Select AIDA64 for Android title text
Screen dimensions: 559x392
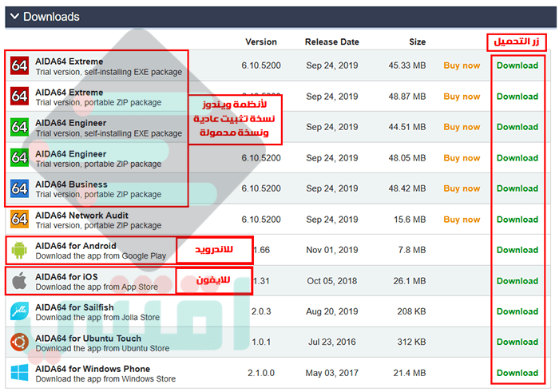(x=76, y=246)
